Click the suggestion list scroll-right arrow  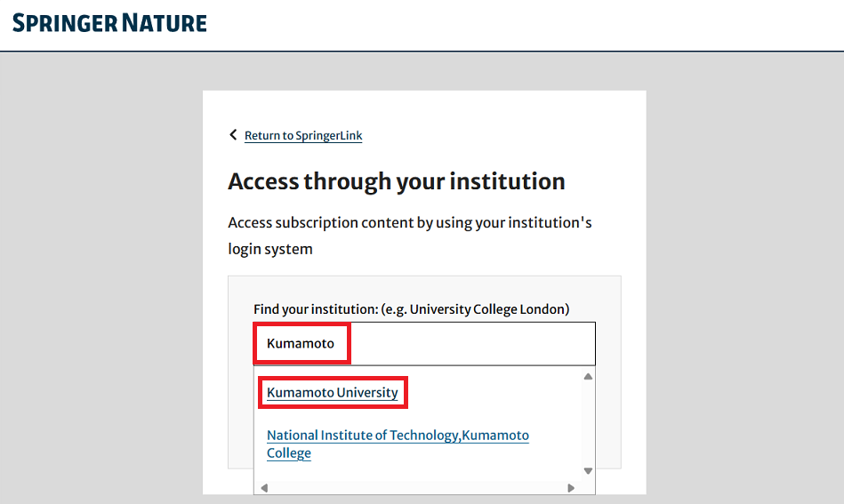(571, 488)
